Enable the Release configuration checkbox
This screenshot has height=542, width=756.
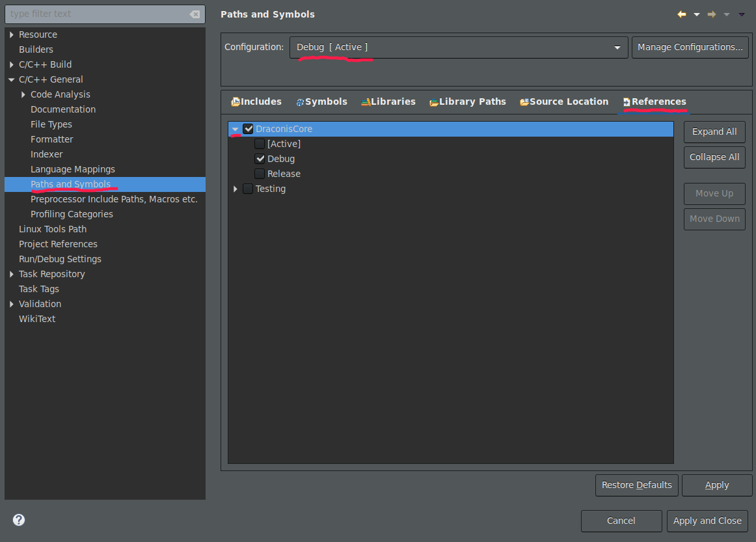click(x=260, y=174)
